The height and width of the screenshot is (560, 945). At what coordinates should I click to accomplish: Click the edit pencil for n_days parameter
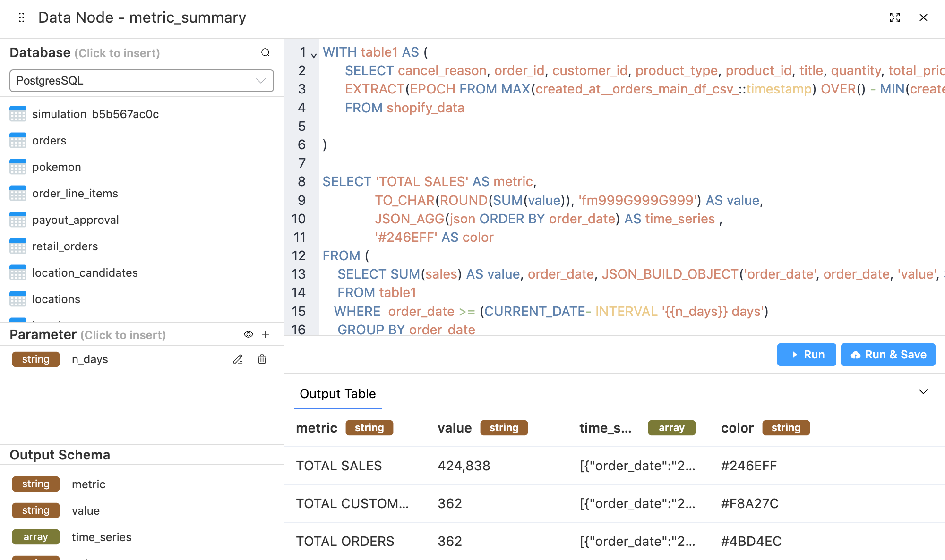[238, 359]
